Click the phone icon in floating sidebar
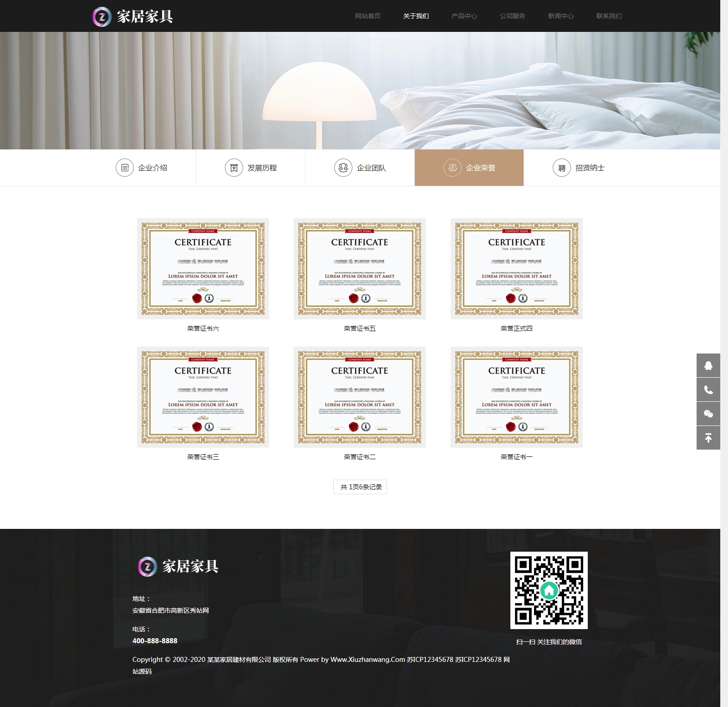Viewport: 728px width, 707px height. tap(708, 389)
